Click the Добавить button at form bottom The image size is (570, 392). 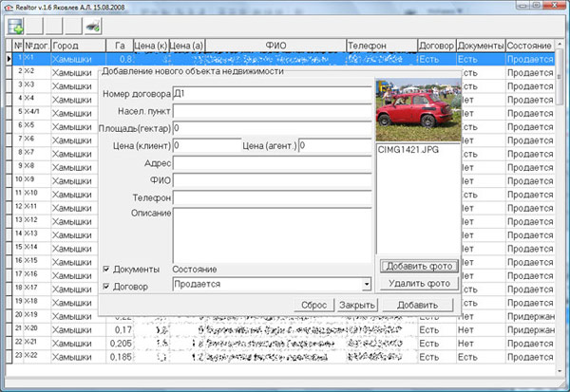(417, 305)
